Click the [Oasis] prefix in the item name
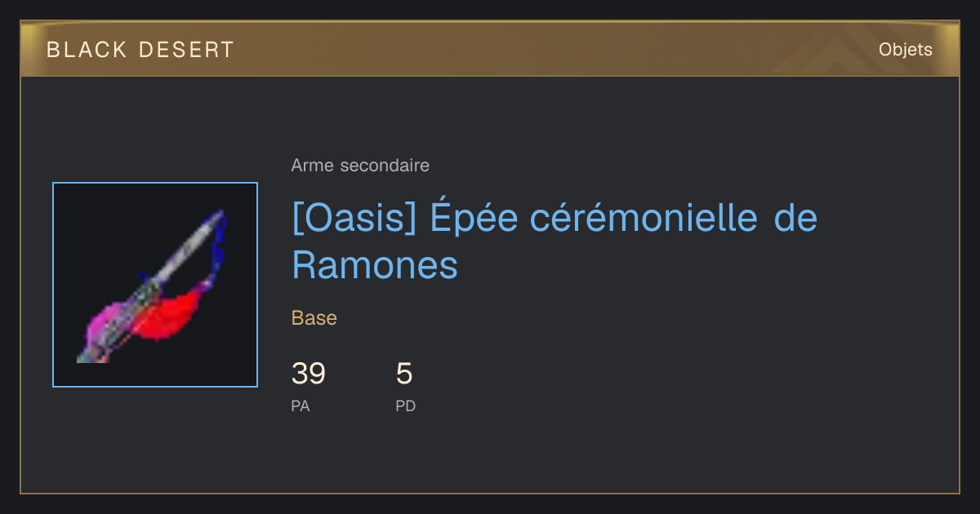980x514 pixels. click(x=354, y=219)
